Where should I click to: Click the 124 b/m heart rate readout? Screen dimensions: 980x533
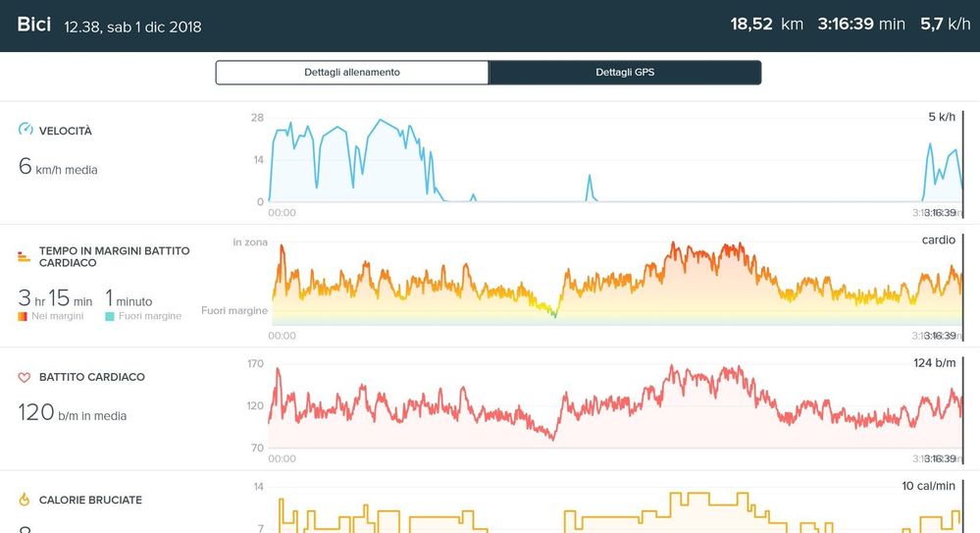coord(934,363)
